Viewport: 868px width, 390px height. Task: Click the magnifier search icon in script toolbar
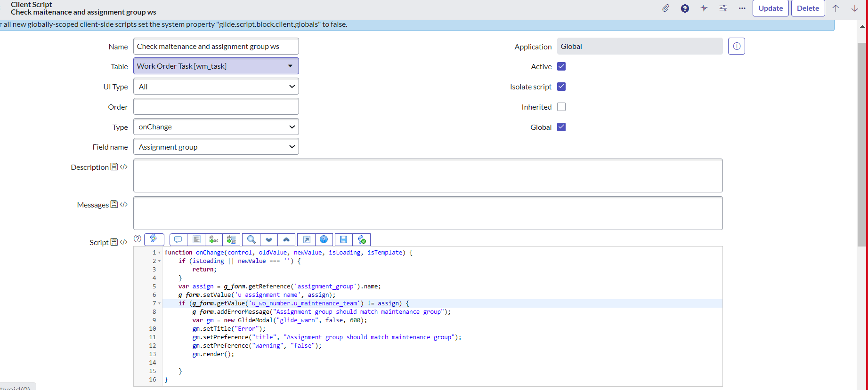pyautogui.click(x=251, y=239)
